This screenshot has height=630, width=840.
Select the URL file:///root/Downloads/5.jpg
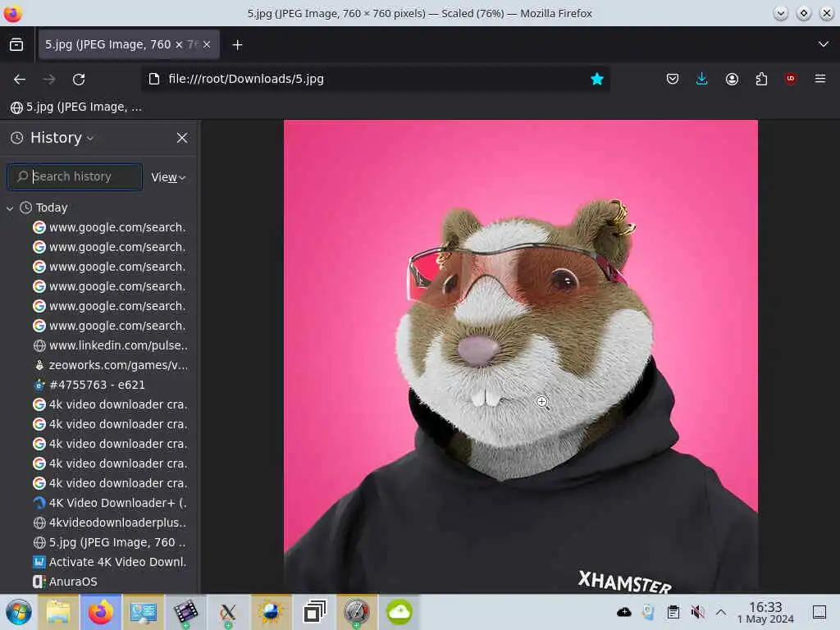[246, 79]
